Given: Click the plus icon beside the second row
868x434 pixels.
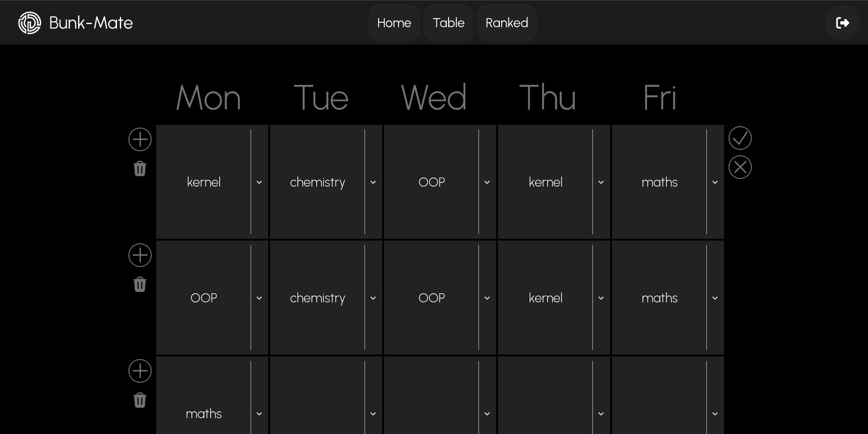Looking at the screenshot, I should pyautogui.click(x=140, y=255).
